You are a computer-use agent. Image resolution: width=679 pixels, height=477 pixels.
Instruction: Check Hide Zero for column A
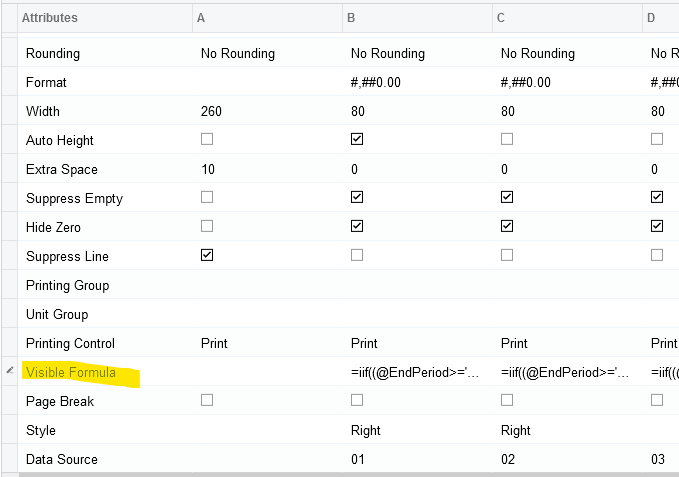click(x=207, y=226)
